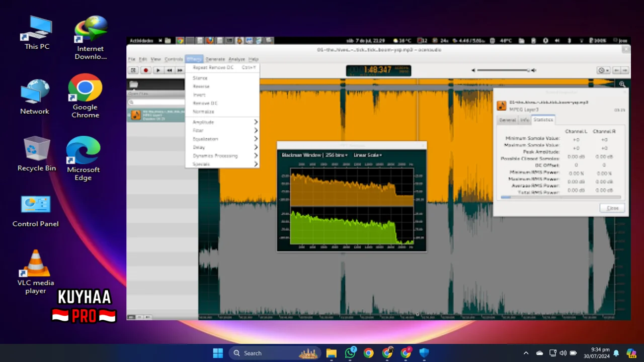This screenshot has height=362, width=644.
Task: Click Actividades in the Linux top panel
Action: click(x=141, y=41)
